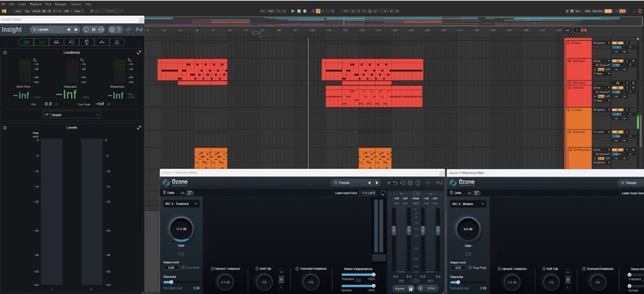Toggle Soft Clip power in first Maximizer
The image size is (644, 294).
pyautogui.click(x=257, y=268)
